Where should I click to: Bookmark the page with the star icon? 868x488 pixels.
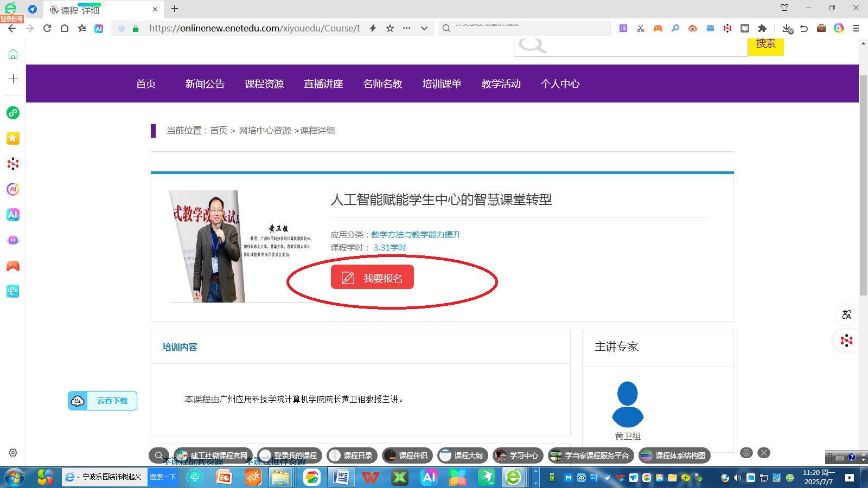[390, 28]
